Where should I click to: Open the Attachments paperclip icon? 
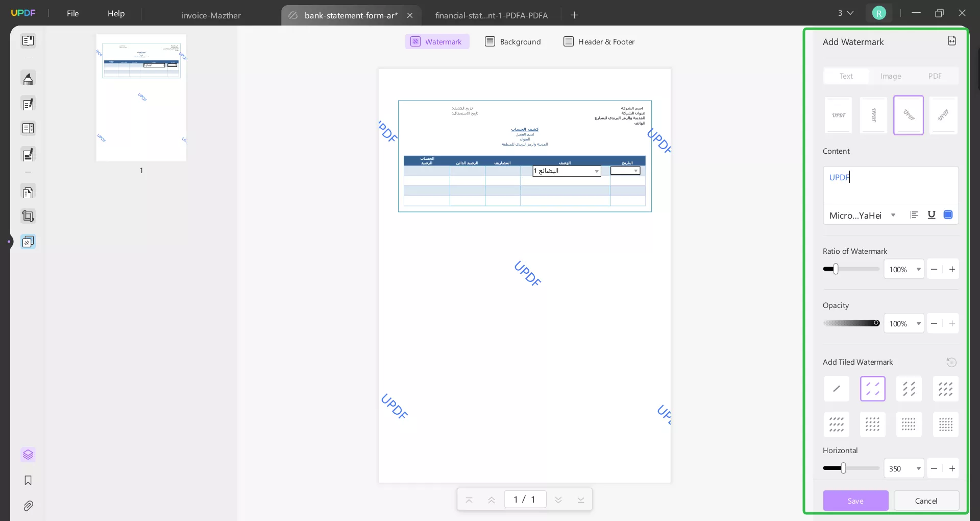pyautogui.click(x=28, y=506)
